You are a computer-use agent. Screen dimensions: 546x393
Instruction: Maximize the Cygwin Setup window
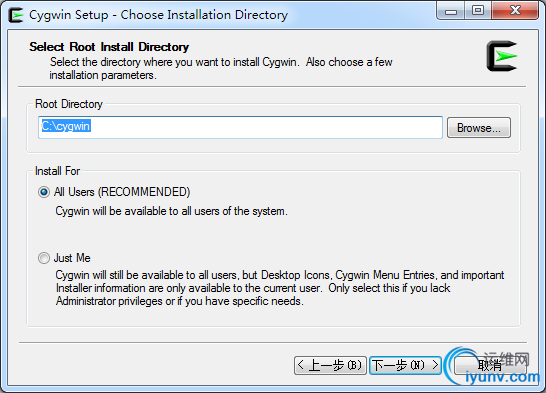pyautogui.click(x=478, y=11)
